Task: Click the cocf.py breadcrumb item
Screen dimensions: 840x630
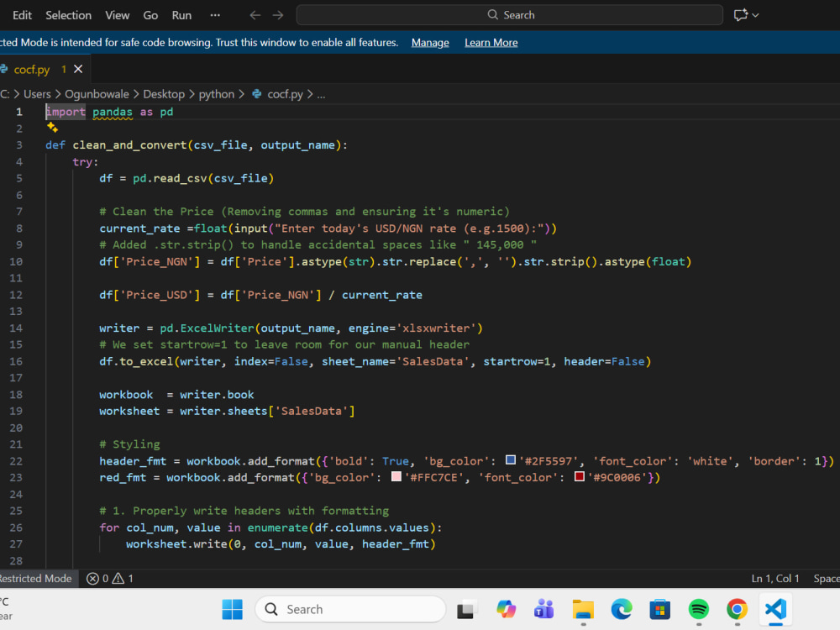Action: click(285, 94)
